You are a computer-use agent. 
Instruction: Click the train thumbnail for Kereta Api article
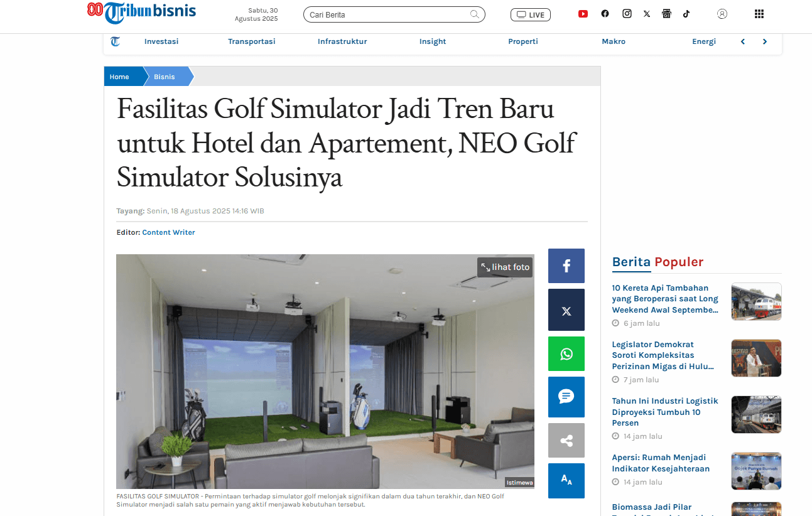(757, 301)
